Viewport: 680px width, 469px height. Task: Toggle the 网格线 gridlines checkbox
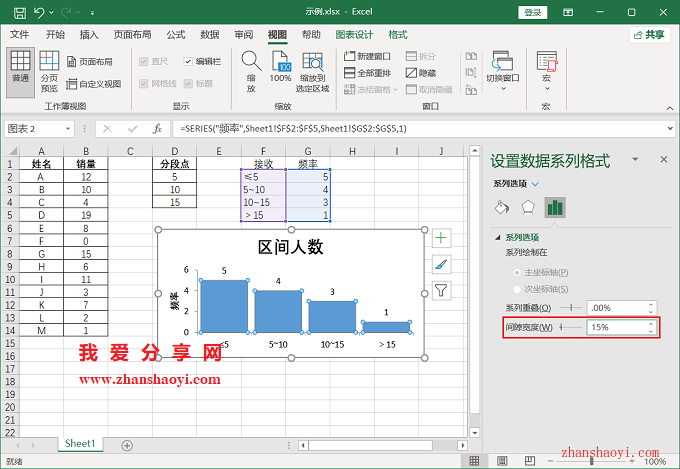(144, 83)
